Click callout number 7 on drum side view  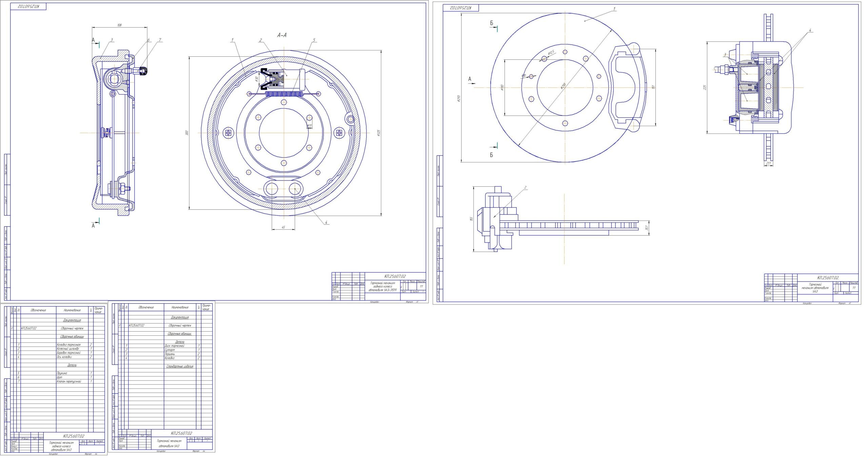click(x=160, y=40)
